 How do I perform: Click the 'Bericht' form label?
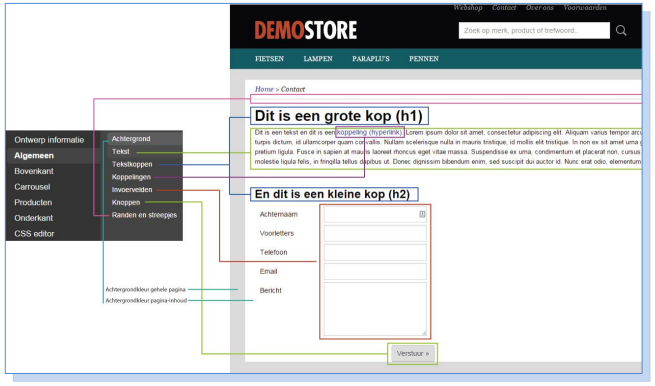[270, 290]
